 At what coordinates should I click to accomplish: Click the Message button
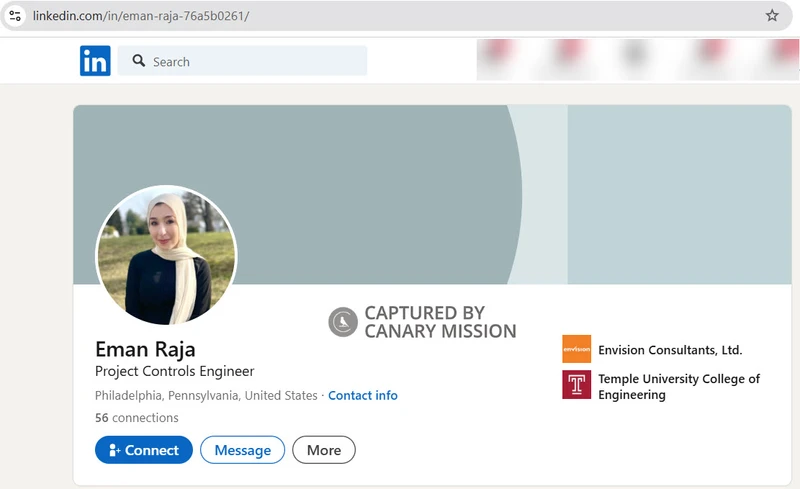pos(242,450)
